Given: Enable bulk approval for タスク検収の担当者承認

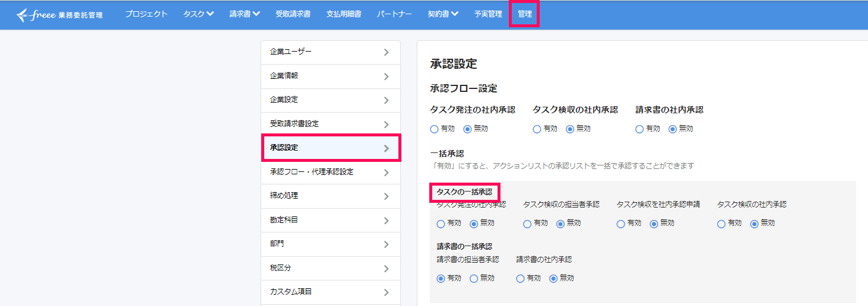Looking at the screenshot, I should pos(527,224).
